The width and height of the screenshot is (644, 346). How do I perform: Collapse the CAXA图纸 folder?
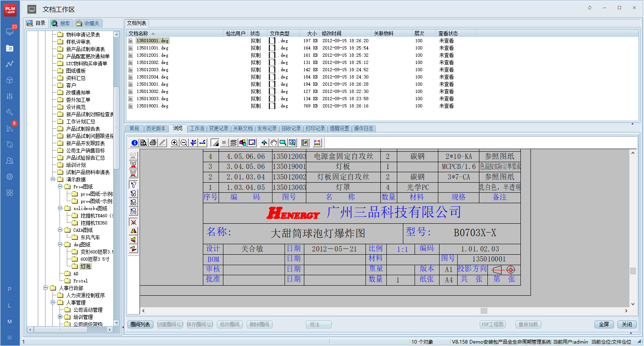pos(60,230)
